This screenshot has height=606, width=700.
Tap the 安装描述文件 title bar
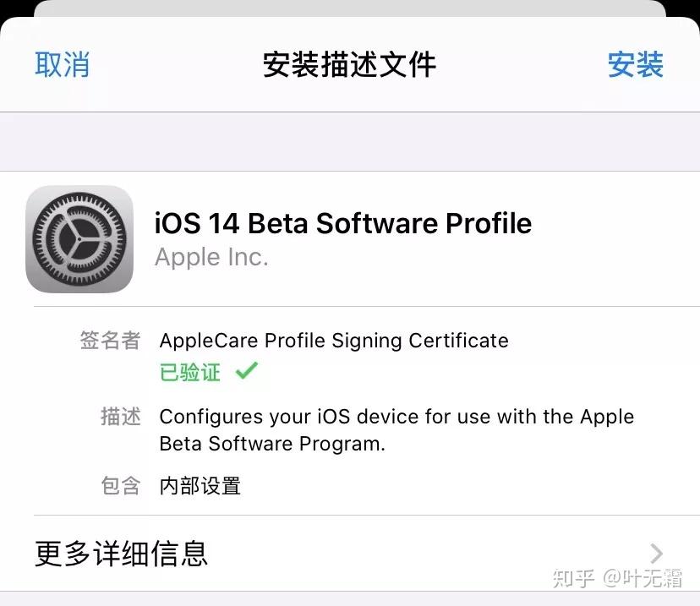350,65
